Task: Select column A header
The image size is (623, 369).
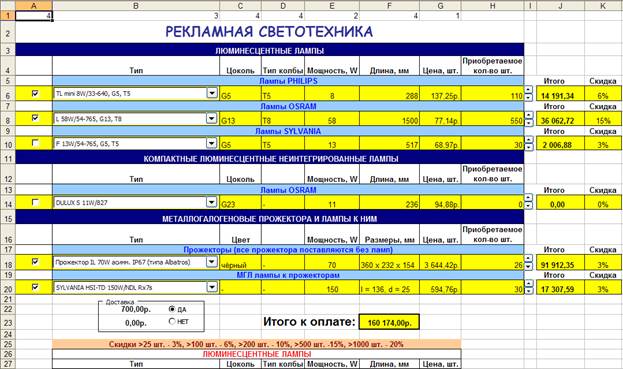Action: point(34,6)
